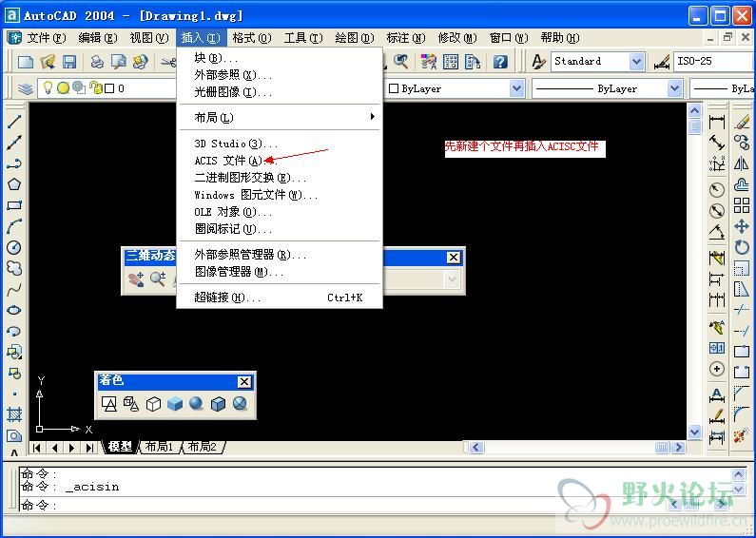Switch to the 布局2 tab
This screenshot has height=538, width=756.
[202, 447]
